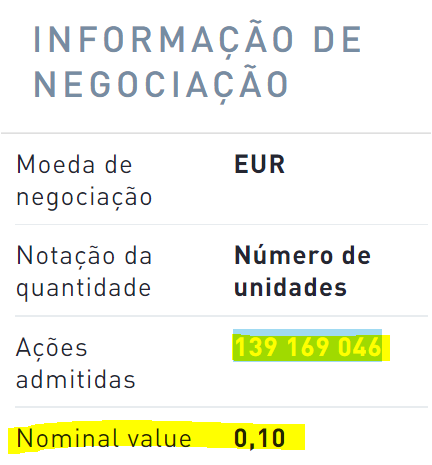The height and width of the screenshot is (465, 432).
Task: Click the bold unidades value word
Action: 290,288
